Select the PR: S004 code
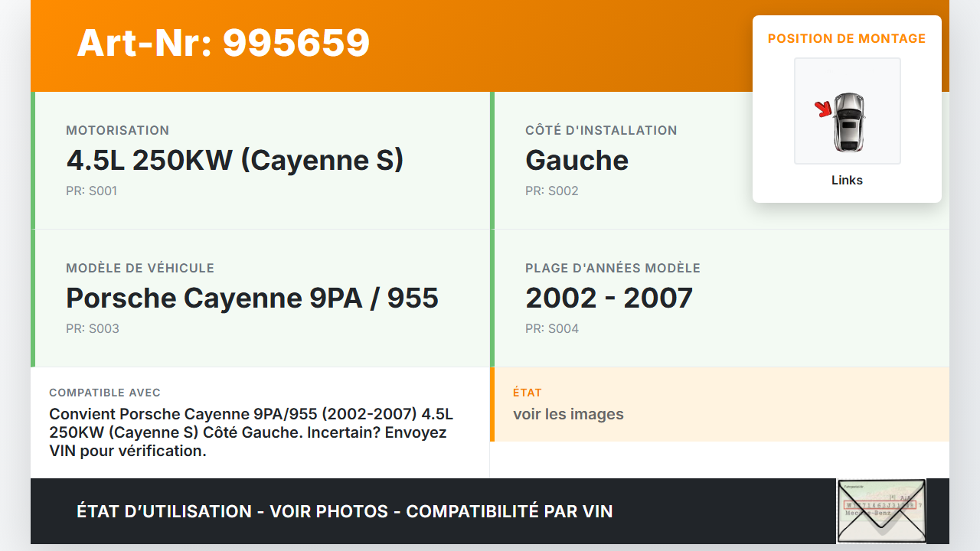This screenshot has height=551, width=980. (551, 329)
